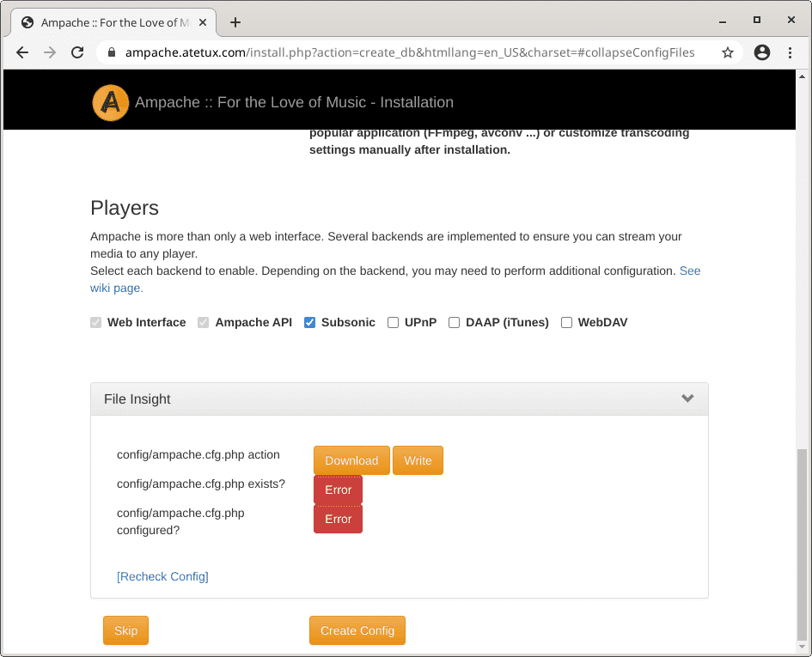Click the grayed-out forward navigation arrow
The image size is (812, 657).
[50, 52]
